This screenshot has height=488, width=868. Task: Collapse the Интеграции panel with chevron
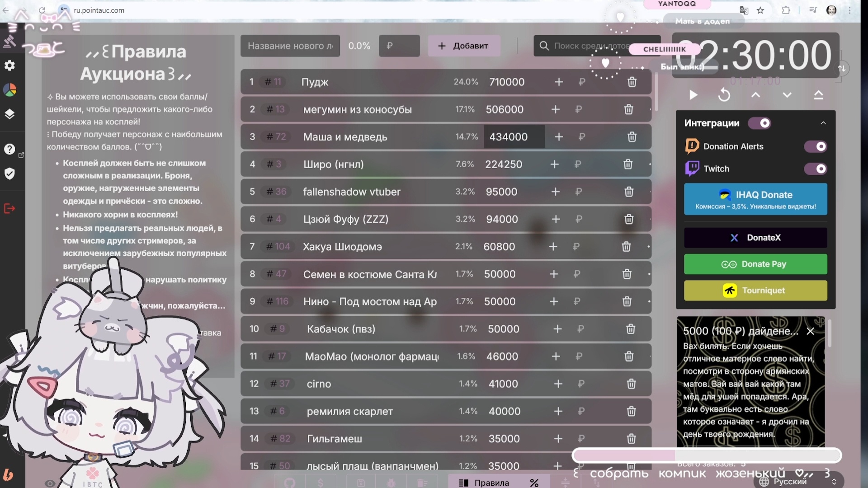click(823, 123)
